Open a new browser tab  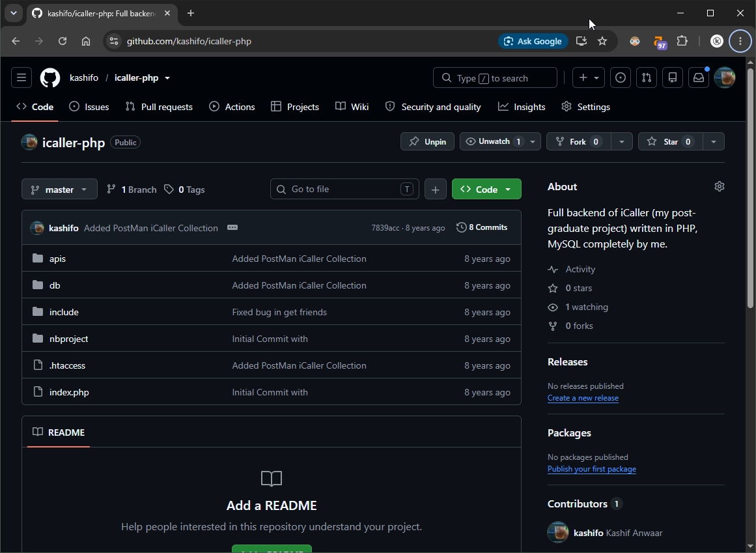(190, 13)
